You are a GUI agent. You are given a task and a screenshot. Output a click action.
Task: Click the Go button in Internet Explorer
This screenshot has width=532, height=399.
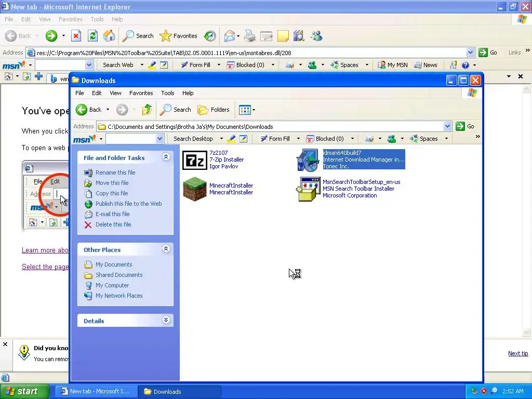(x=488, y=52)
